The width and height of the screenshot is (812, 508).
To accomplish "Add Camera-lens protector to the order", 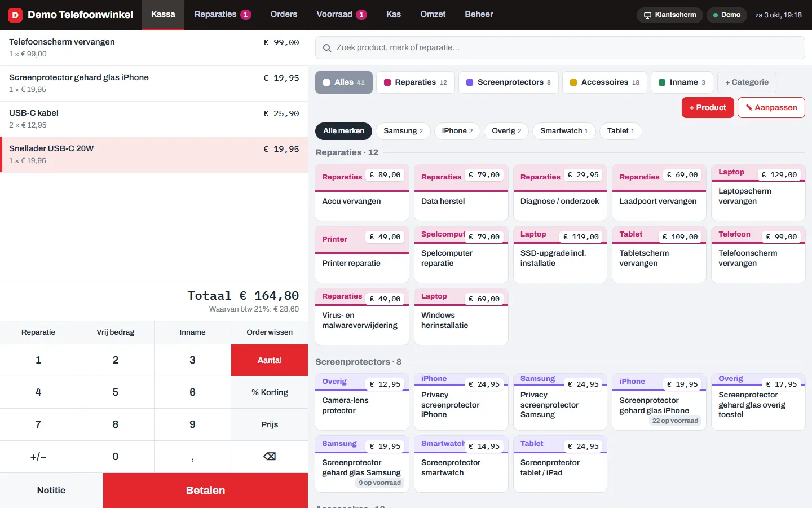I will tap(362, 402).
